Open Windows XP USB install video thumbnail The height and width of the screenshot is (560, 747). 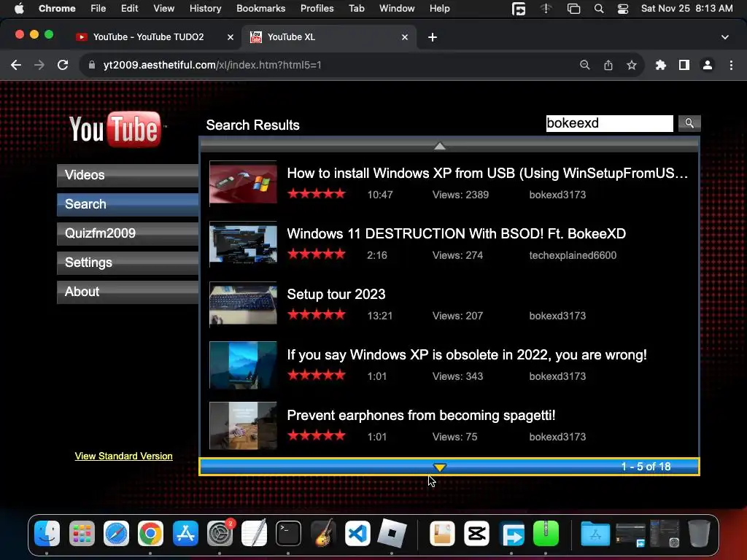tap(243, 183)
